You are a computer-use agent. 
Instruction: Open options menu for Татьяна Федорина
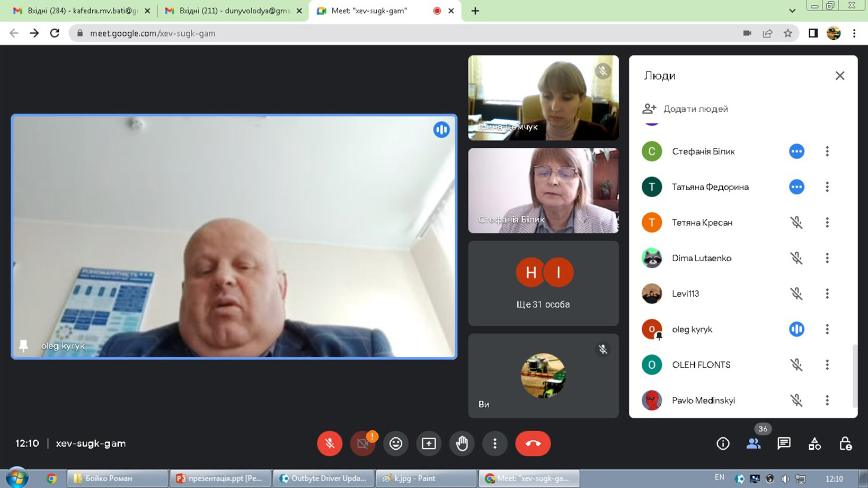827,187
